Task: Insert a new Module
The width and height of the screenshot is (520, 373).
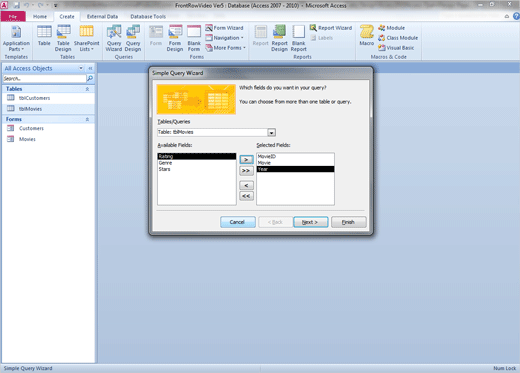Action: click(391, 28)
